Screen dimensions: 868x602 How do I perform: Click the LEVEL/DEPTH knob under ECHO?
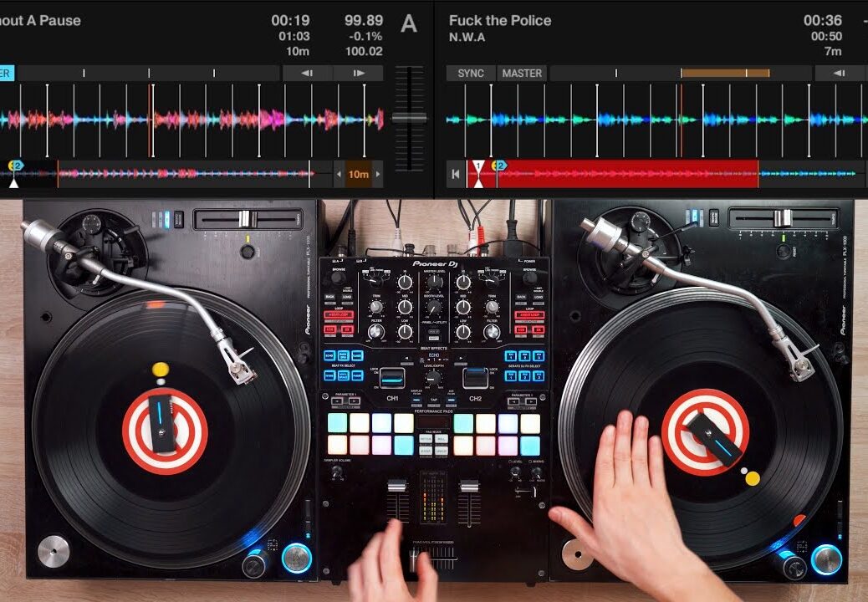click(x=433, y=379)
